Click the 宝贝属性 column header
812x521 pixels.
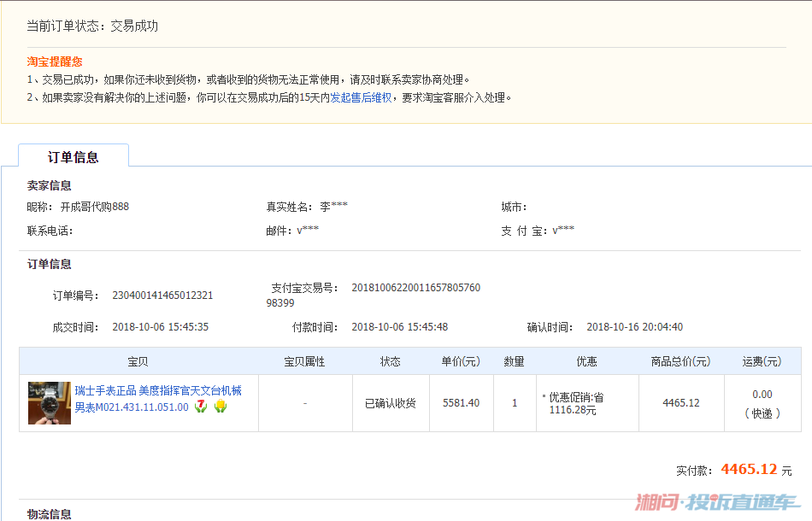point(305,361)
